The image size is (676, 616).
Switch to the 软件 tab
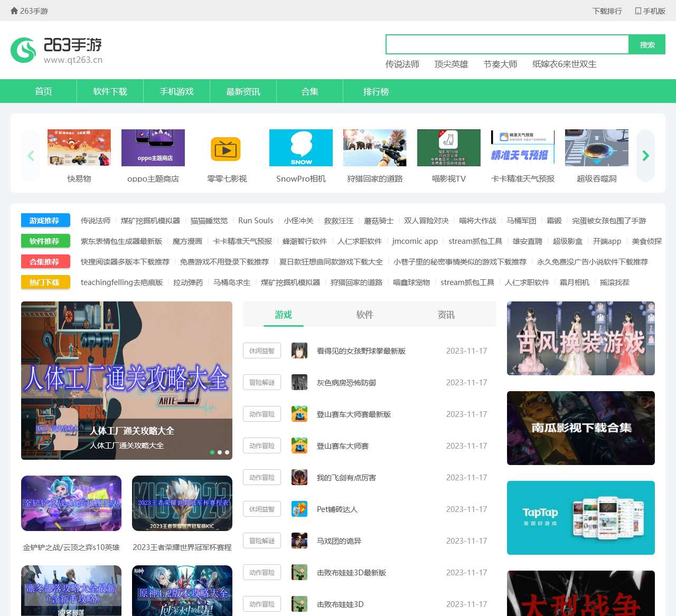click(364, 314)
